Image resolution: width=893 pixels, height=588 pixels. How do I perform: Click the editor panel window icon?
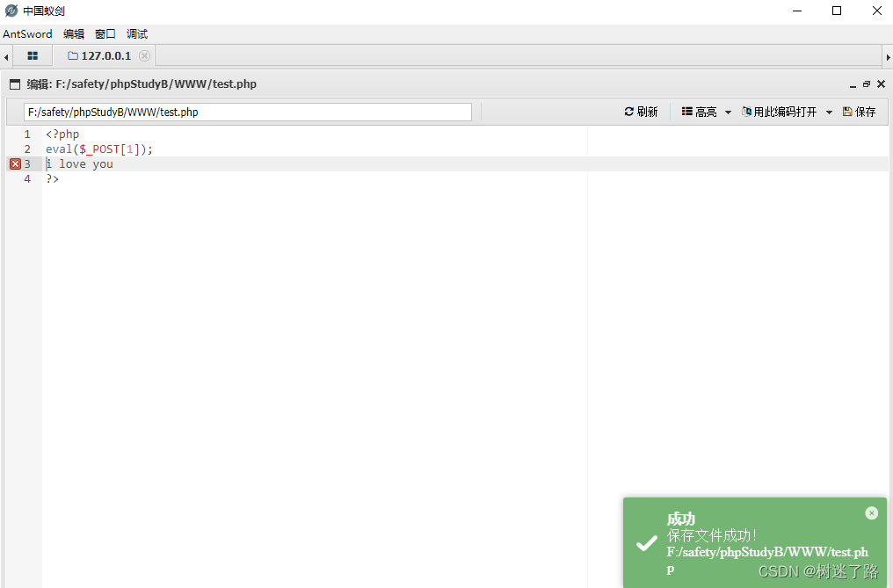pos(15,84)
